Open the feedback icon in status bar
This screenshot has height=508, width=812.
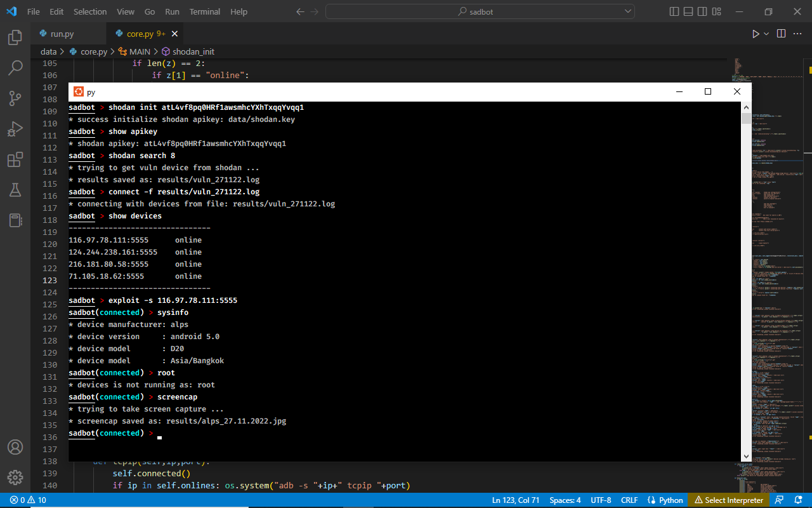(x=780, y=500)
